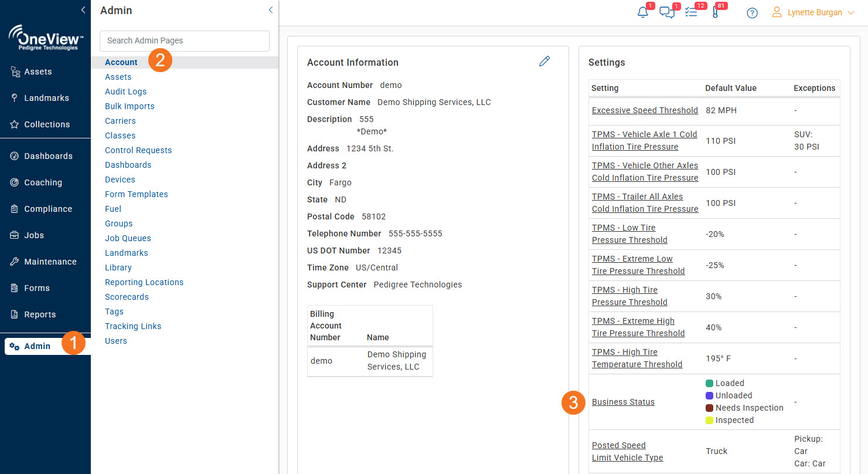Open Audit Logs admin page
The height and width of the screenshot is (474, 868).
coord(125,92)
